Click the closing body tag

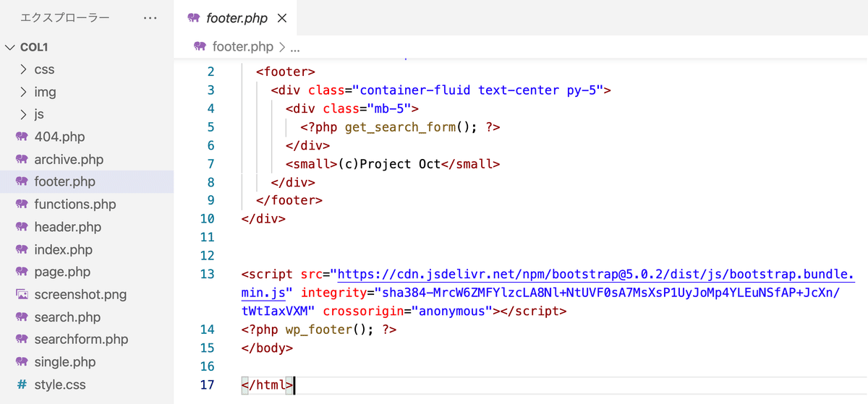coord(267,348)
